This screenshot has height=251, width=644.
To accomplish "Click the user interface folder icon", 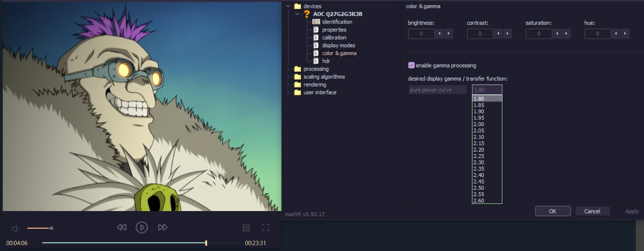I will (298, 92).
